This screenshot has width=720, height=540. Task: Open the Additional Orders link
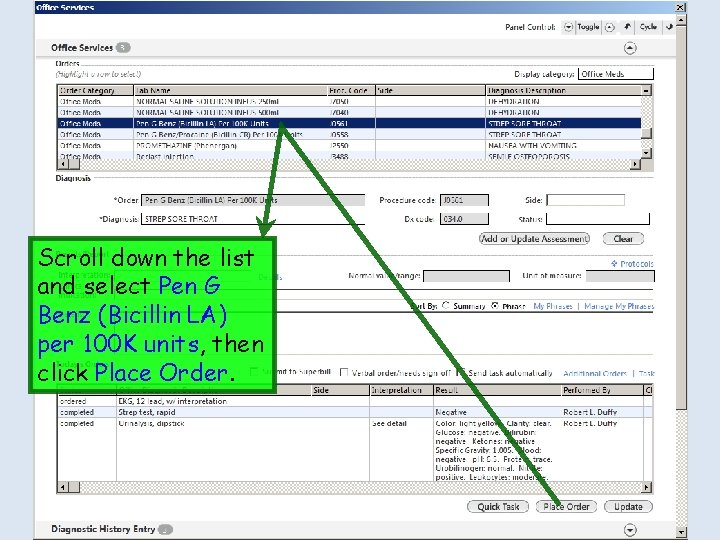[x=595, y=373]
